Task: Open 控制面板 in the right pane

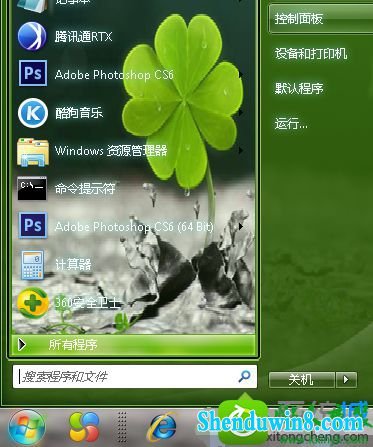Action: pos(321,19)
